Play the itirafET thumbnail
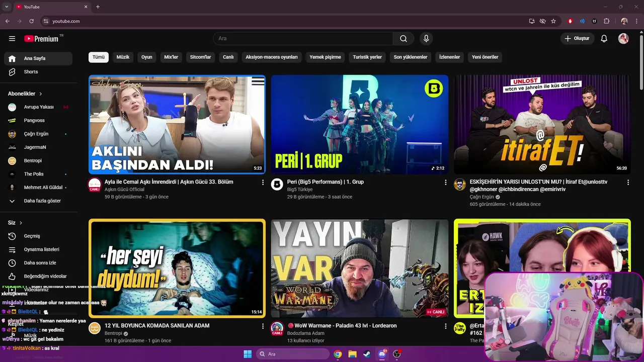This screenshot has width=644, height=362. tap(542, 125)
